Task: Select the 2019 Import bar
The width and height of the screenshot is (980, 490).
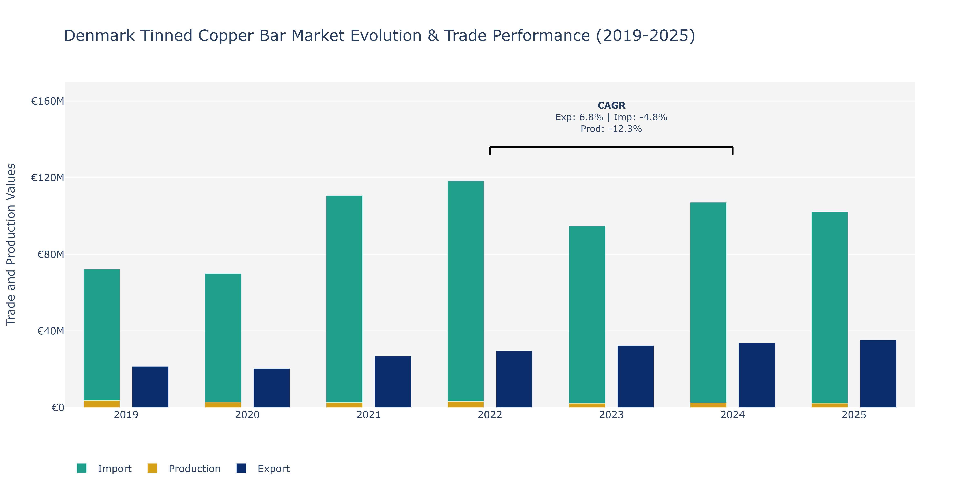Action: coord(102,335)
